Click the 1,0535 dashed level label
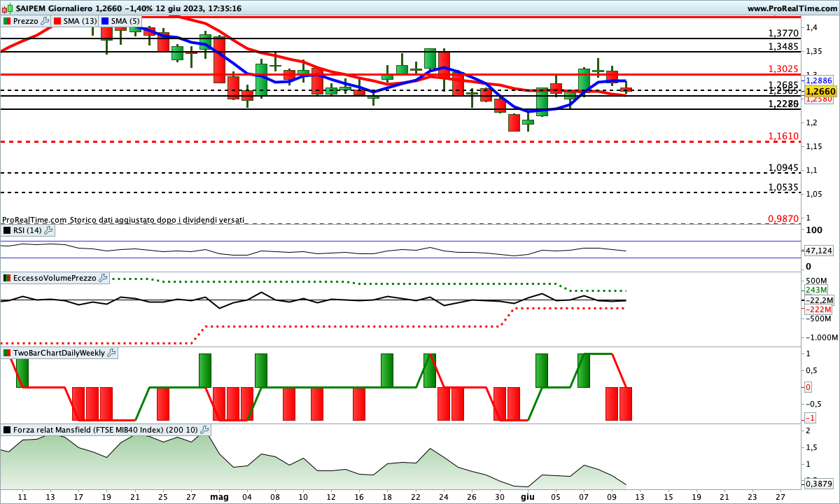This screenshot has height=504, width=840. 783,187
